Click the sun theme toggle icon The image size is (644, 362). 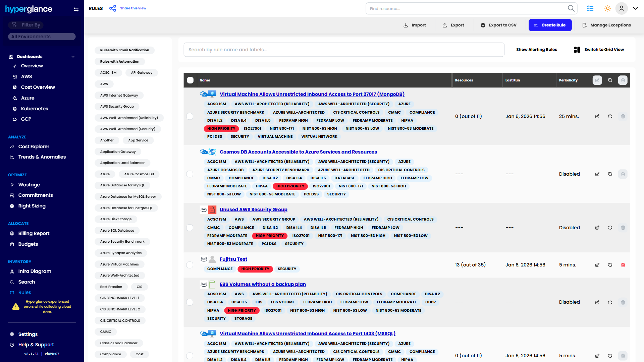tap(607, 8)
